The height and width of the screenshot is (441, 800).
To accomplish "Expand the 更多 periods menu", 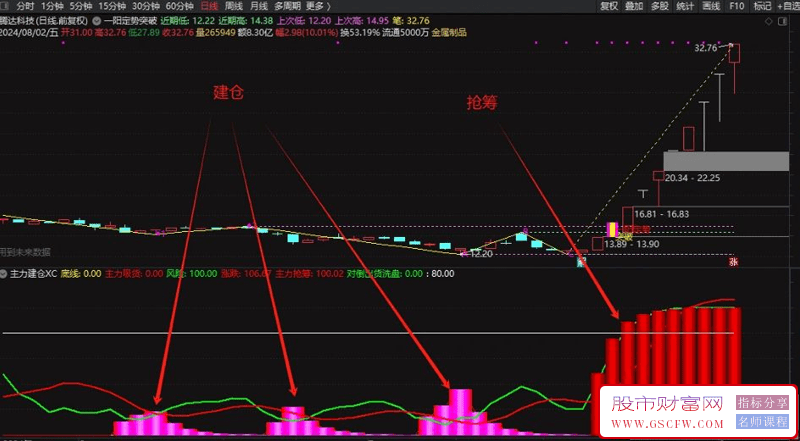I will tap(318, 6).
